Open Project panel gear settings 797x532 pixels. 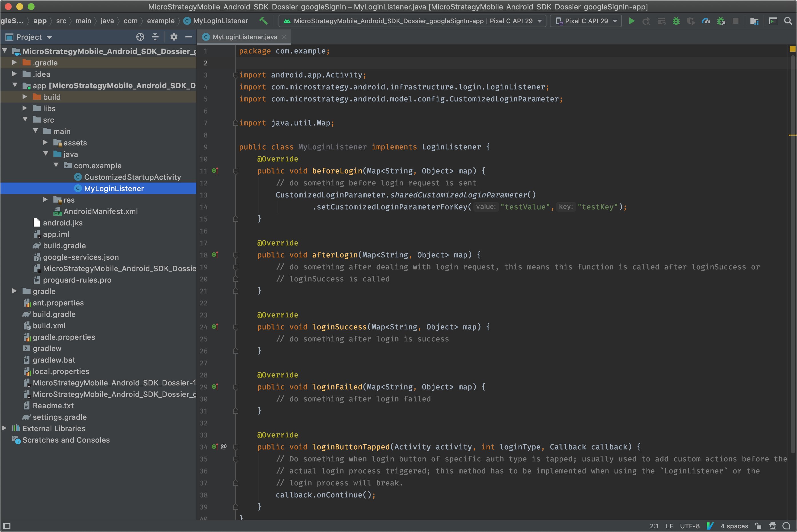point(174,37)
